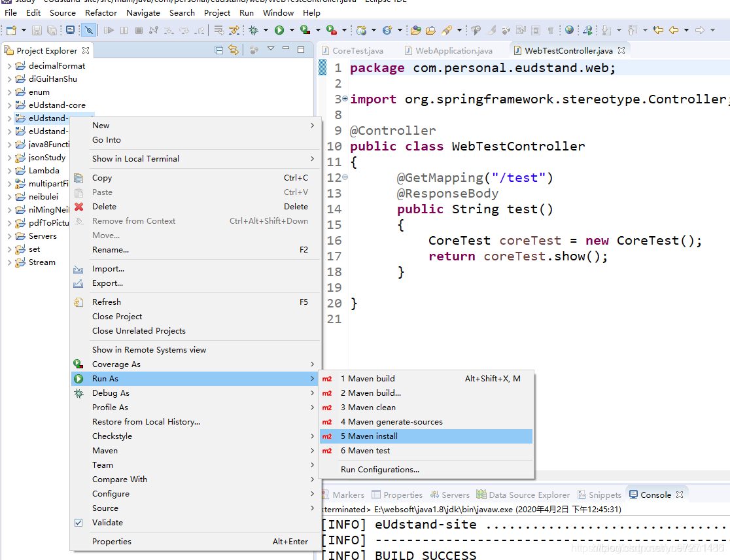This screenshot has height=560, width=730.
Task: Open the Terminal toolbar icon
Action: (x=70, y=30)
